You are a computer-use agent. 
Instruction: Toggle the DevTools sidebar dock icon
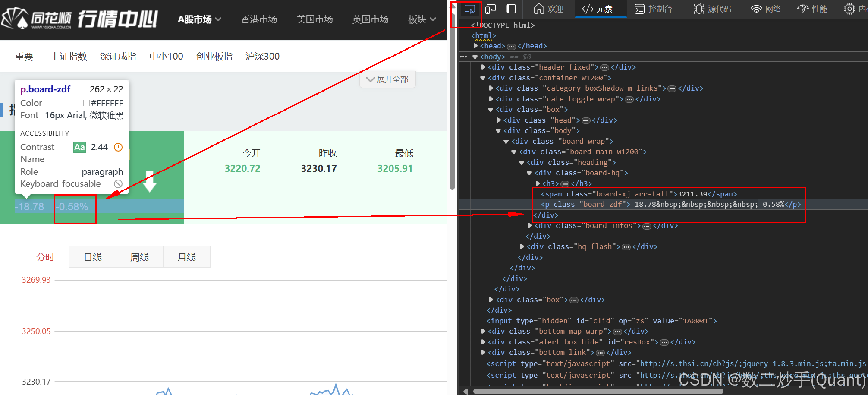coord(511,9)
